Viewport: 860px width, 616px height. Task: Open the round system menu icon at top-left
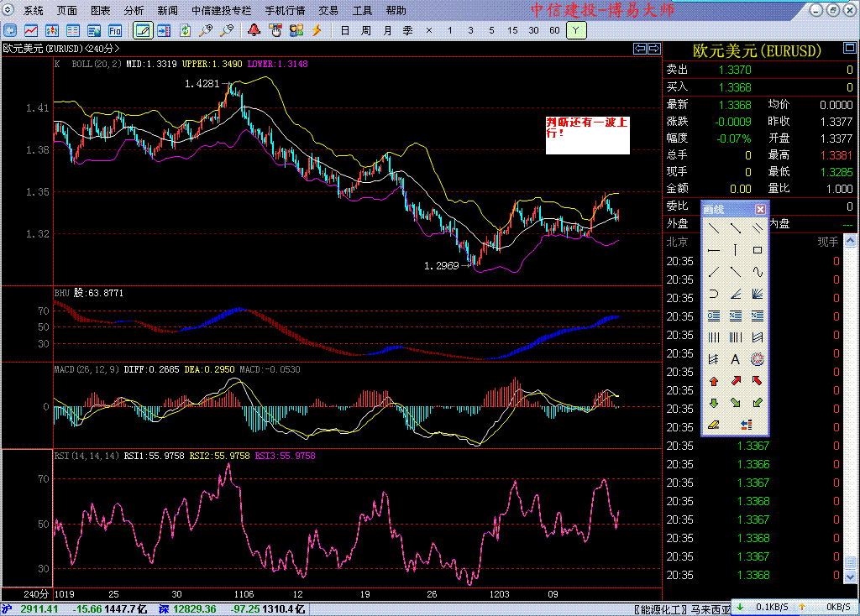pyautogui.click(x=9, y=11)
